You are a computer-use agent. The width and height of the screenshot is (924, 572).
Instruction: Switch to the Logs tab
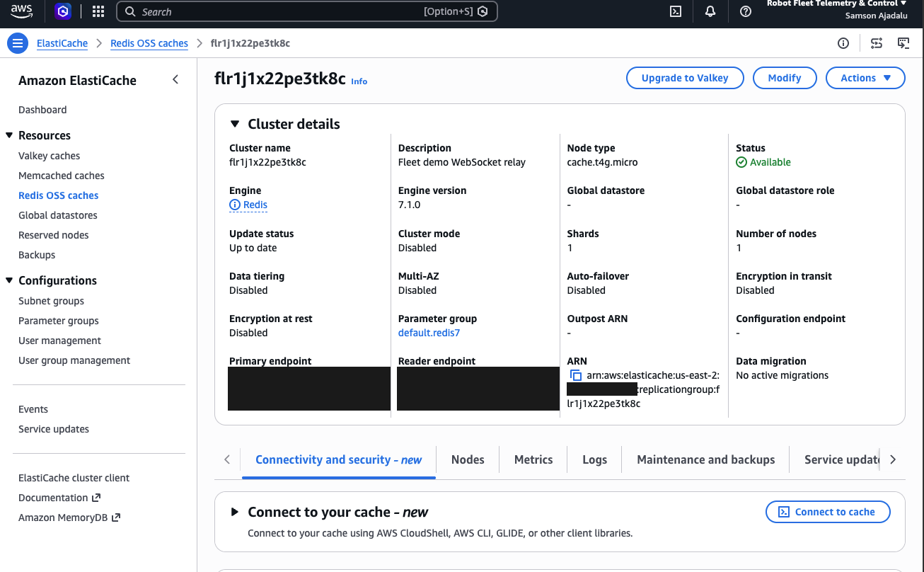(594, 459)
